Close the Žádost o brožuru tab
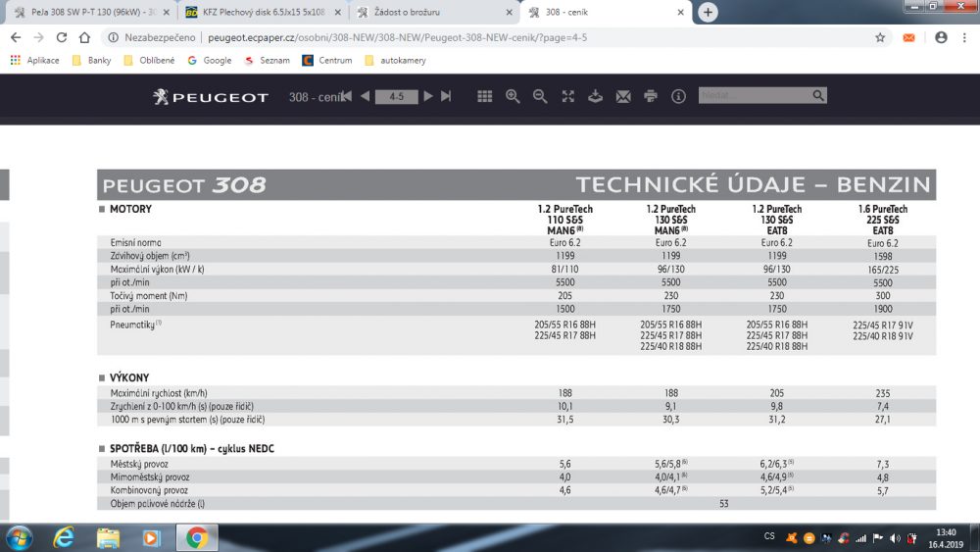Screen dimensions: 980x552 tap(509, 12)
